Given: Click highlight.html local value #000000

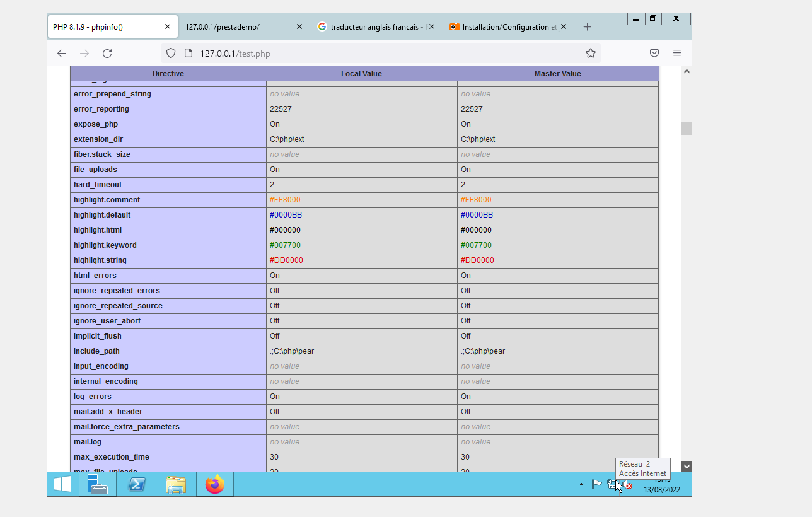Looking at the screenshot, I should (x=285, y=230).
